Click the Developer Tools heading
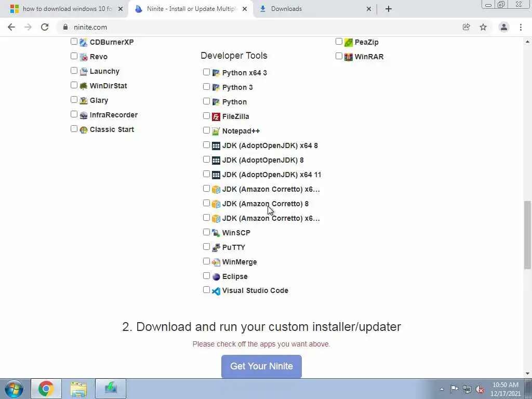Screen dimensions: 532x399 (234, 56)
